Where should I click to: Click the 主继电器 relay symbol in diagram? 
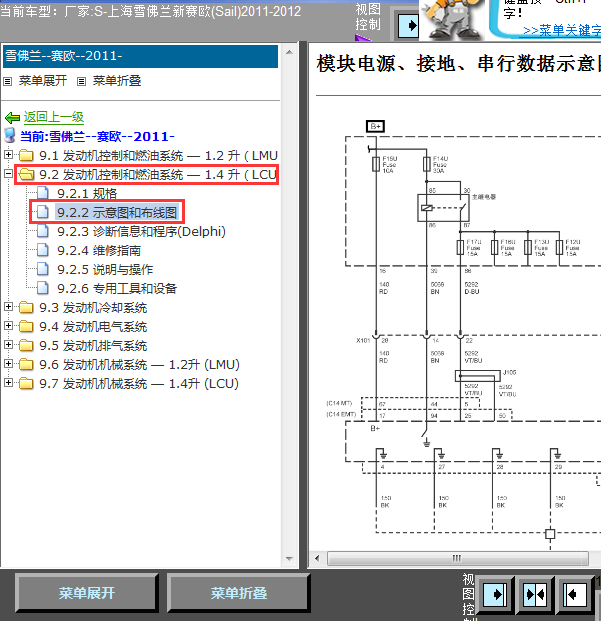click(443, 208)
